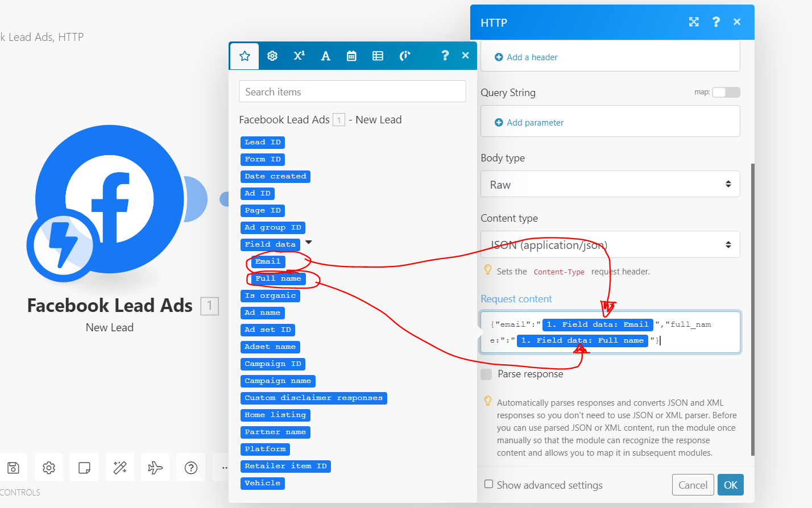
Task: Insert the Full name item under Field data
Action: (x=278, y=279)
